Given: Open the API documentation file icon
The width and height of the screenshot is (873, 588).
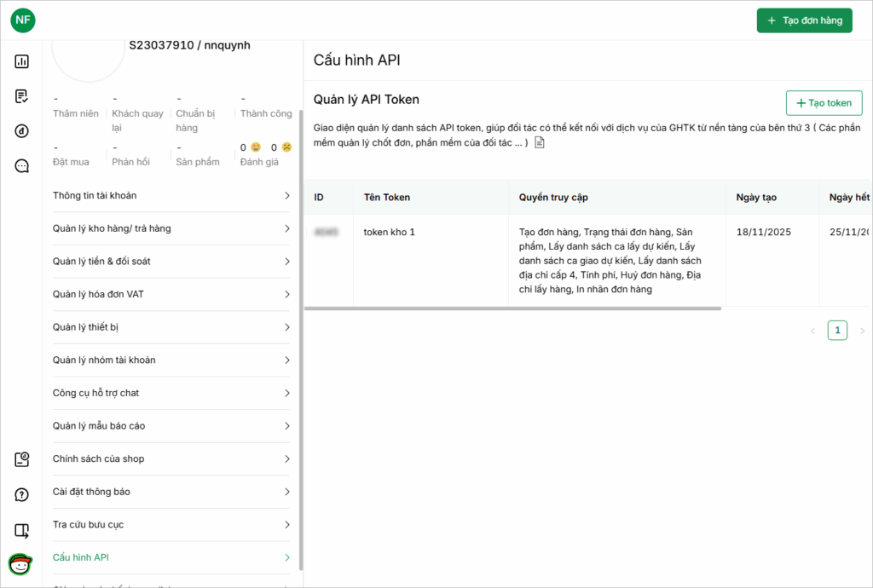Looking at the screenshot, I should 539,142.
